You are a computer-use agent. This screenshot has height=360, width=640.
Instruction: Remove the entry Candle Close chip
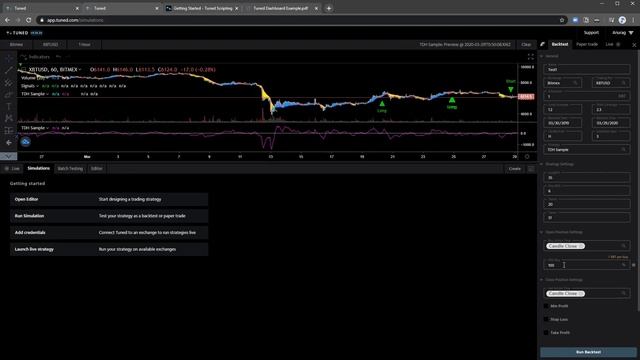click(x=582, y=246)
